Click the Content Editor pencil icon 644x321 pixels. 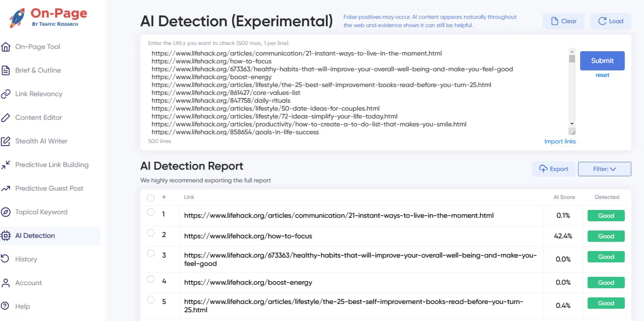(6, 118)
